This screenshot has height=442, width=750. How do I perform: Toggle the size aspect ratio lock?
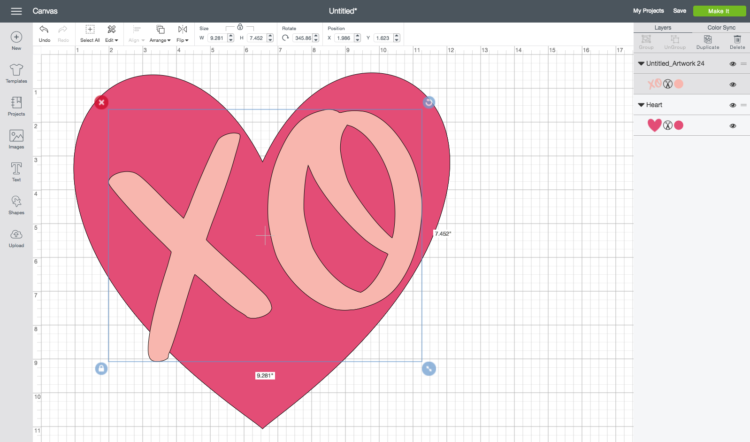240,27
